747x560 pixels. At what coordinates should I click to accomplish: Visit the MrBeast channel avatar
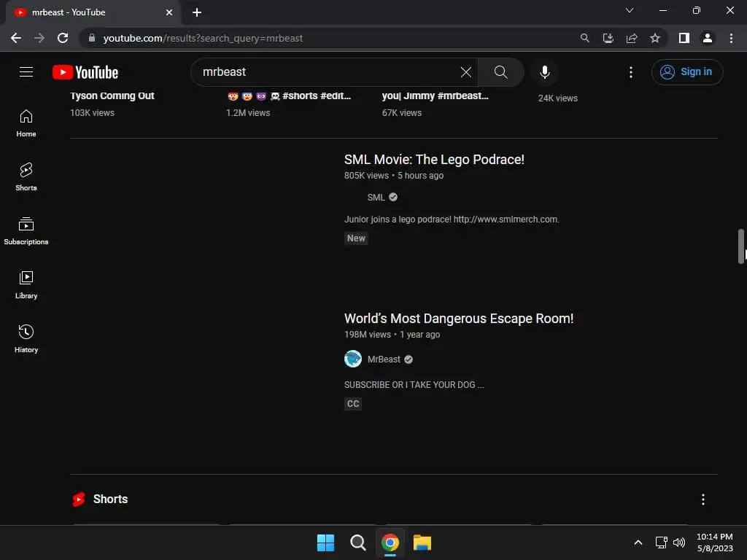tap(353, 359)
